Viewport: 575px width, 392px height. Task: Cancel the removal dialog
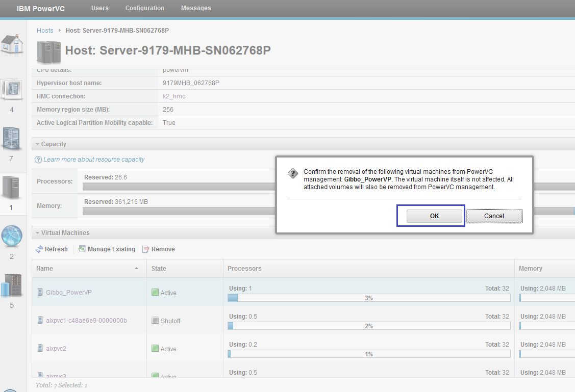coord(494,216)
